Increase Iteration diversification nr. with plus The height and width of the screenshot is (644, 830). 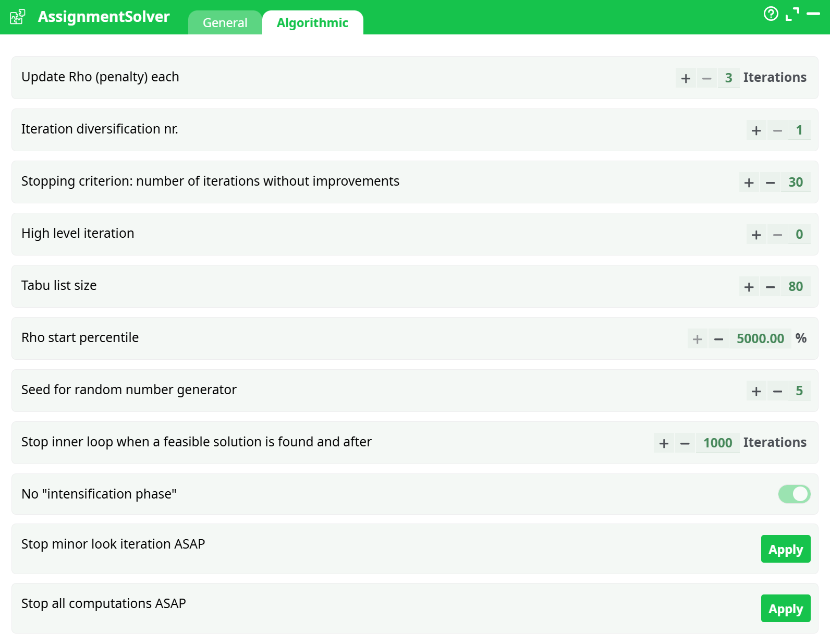(x=756, y=130)
